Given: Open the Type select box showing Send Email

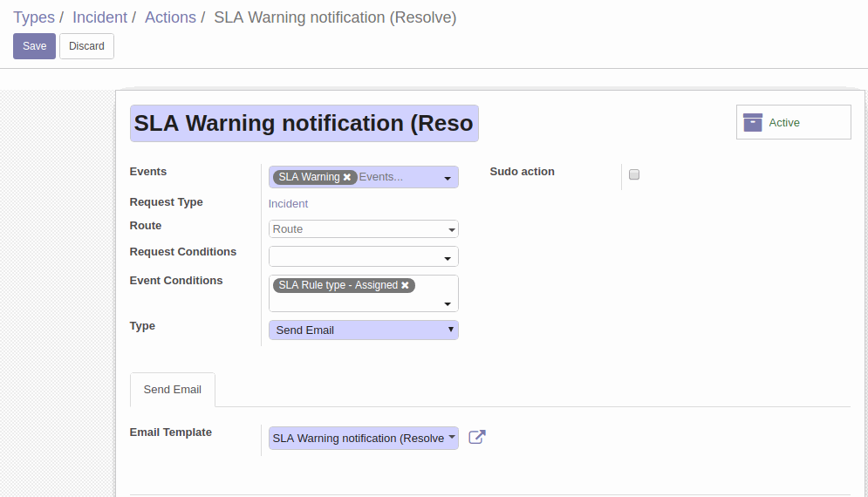Looking at the screenshot, I should pos(364,330).
